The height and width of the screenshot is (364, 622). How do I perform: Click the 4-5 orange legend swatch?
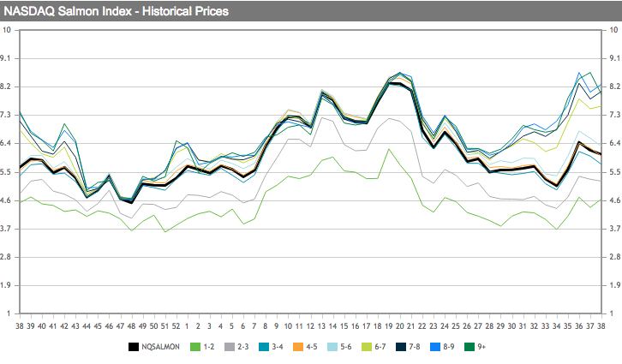[298, 347]
